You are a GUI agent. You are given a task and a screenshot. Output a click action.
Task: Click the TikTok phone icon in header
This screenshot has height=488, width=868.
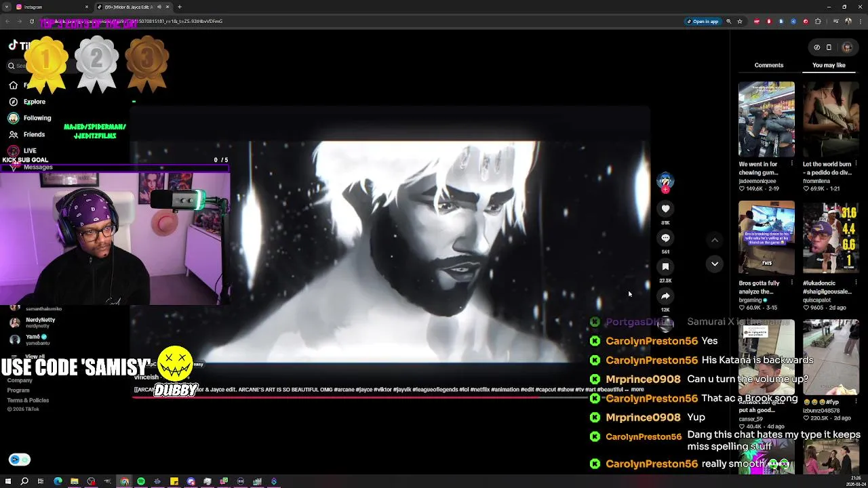click(829, 47)
